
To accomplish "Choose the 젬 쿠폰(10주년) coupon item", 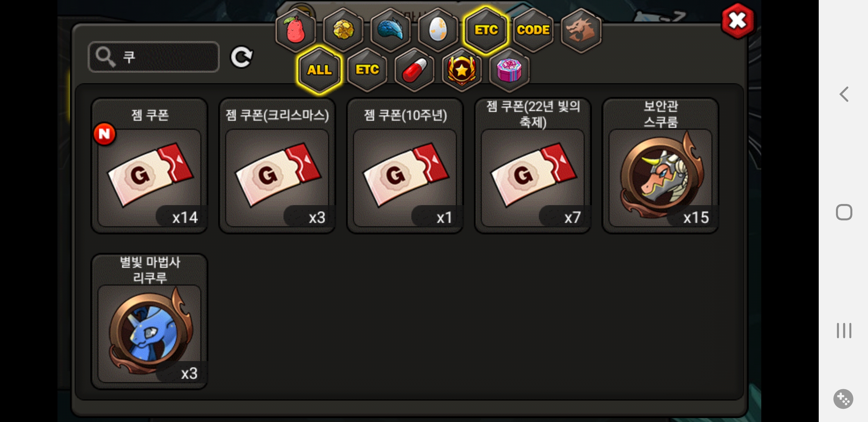I will pyautogui.click(x=405, y=166).
